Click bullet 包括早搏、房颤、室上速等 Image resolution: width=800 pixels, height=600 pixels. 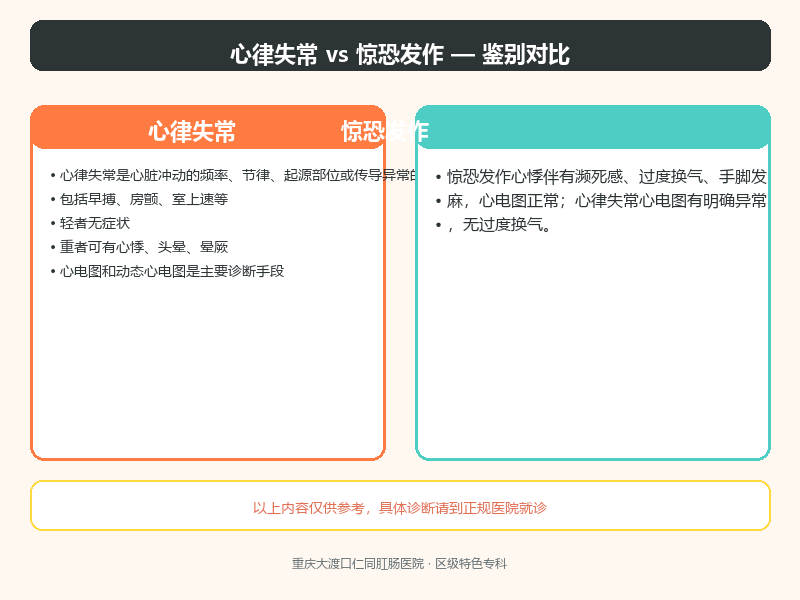(x=139, y=199)
